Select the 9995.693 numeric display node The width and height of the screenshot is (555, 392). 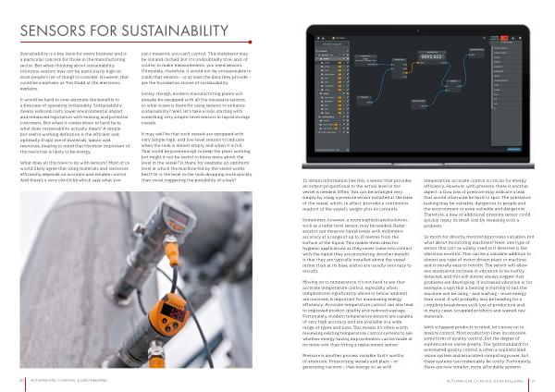432,55
